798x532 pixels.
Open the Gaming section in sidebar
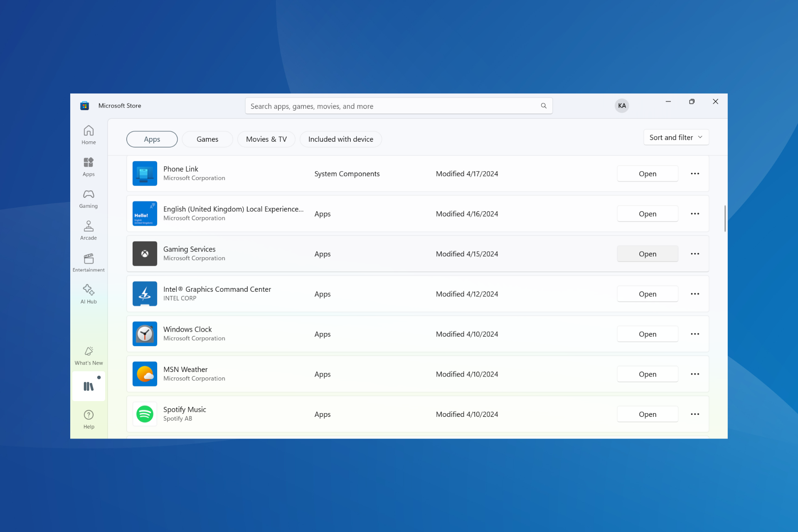point(89,199)
